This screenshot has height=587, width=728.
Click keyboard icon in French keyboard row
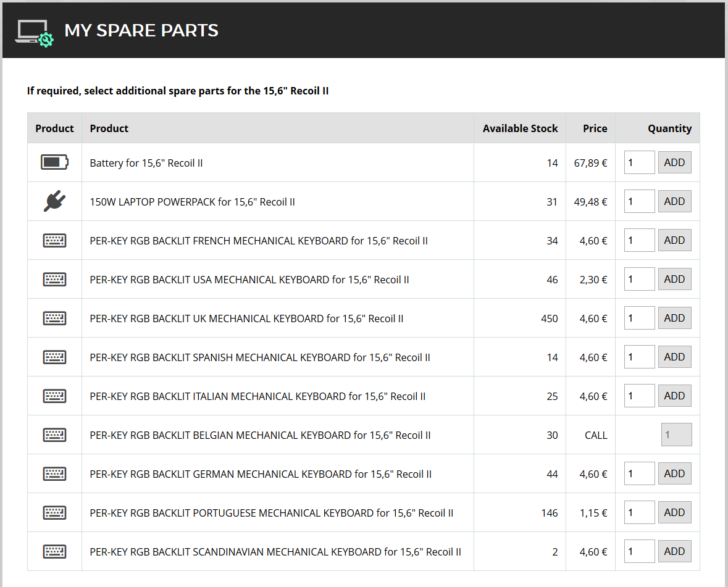pos(54,240)
